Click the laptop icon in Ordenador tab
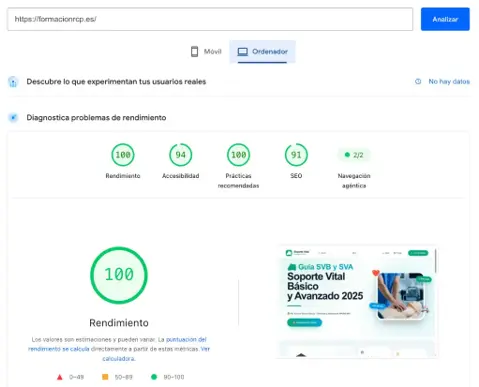 [x=242, y=52]
